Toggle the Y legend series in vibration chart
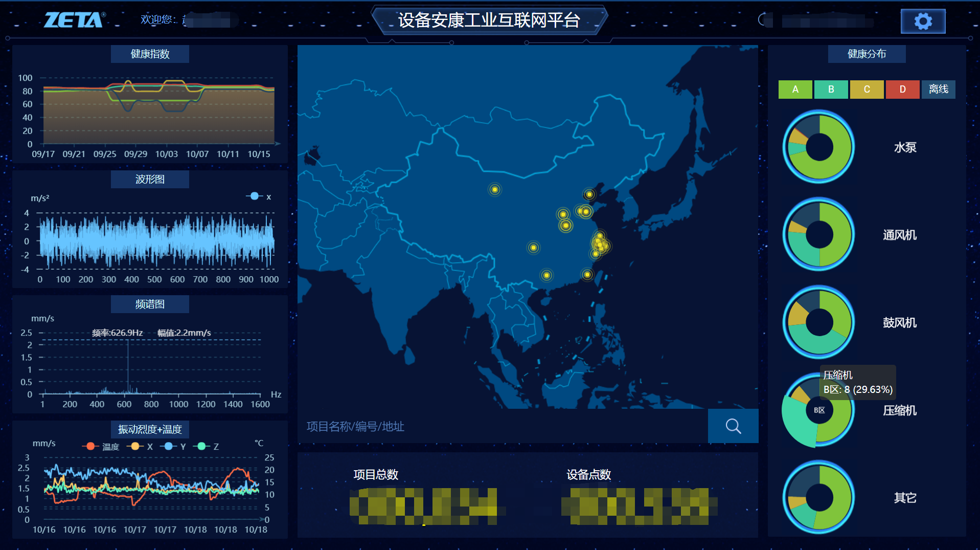The width and height of the screenshot is (980, 550). click(173, 447)
